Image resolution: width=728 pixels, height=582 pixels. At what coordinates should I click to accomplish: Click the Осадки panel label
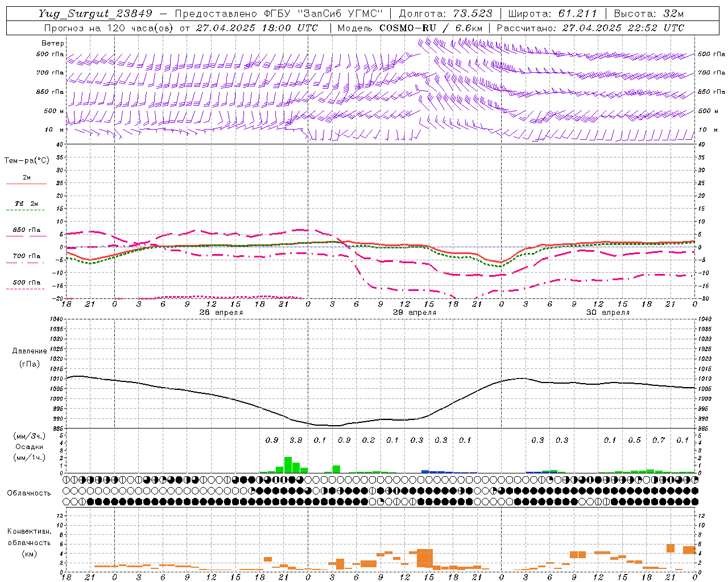point(30,447)
